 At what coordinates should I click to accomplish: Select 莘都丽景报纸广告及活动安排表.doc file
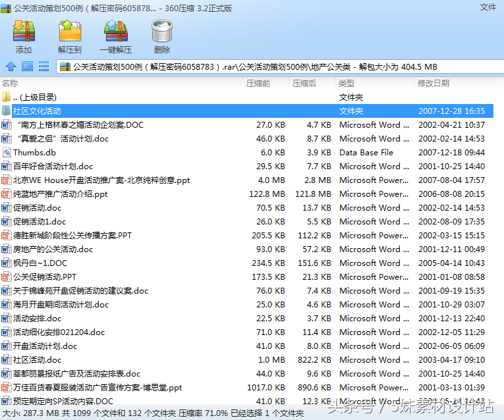tap(247, 373)
